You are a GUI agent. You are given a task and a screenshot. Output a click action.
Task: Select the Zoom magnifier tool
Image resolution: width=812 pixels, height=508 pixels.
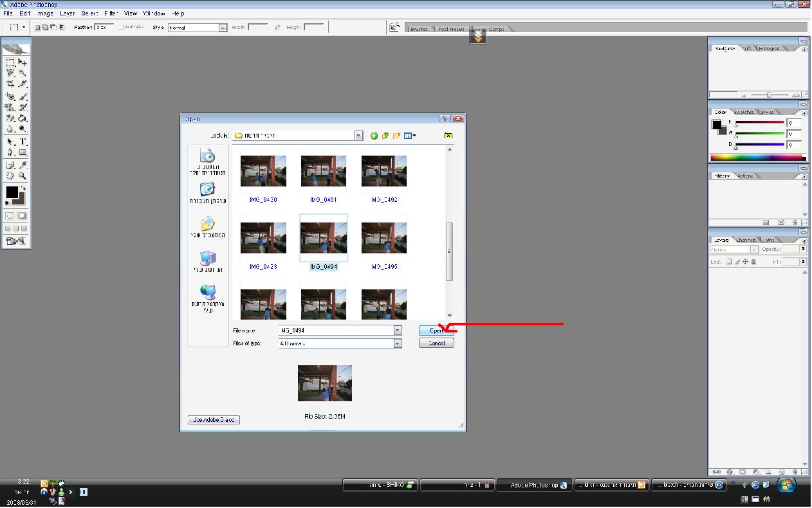coord(23,176)
